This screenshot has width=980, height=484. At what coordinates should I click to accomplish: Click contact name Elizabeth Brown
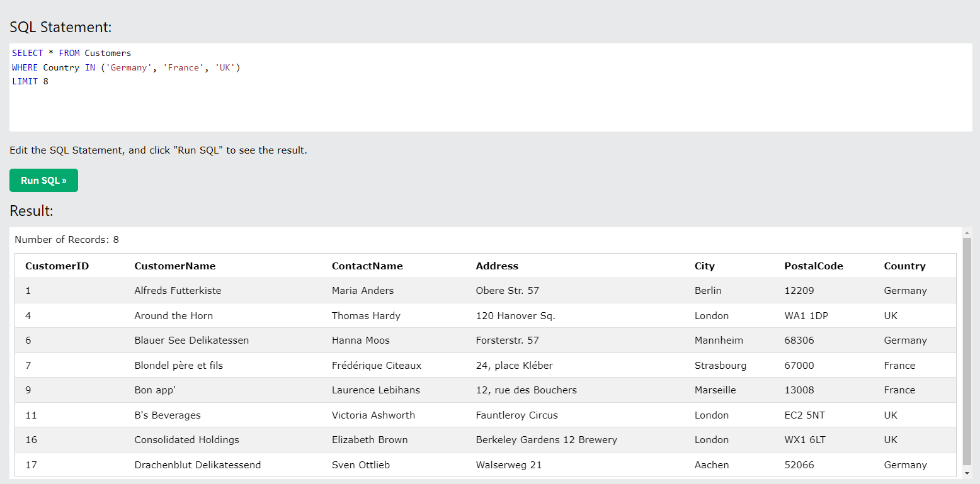[370, 440]
